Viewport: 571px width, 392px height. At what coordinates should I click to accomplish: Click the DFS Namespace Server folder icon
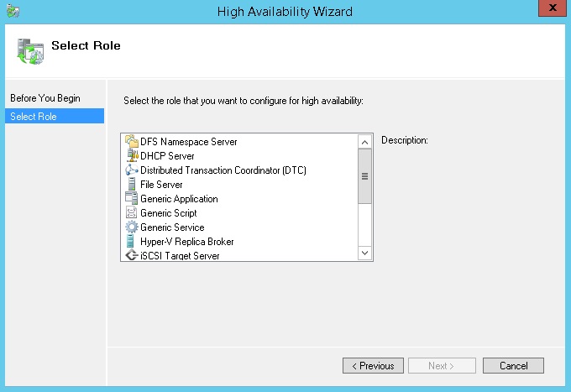pyautogui.click(x=132, y=141)
